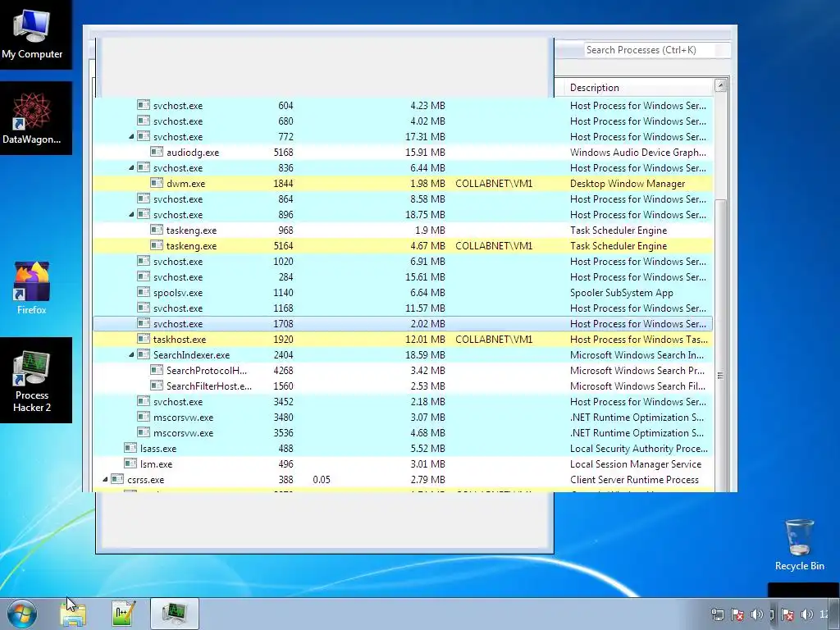
Task: Collapse the svchost.exe 896 tree node
Action: tap(131, 214)
